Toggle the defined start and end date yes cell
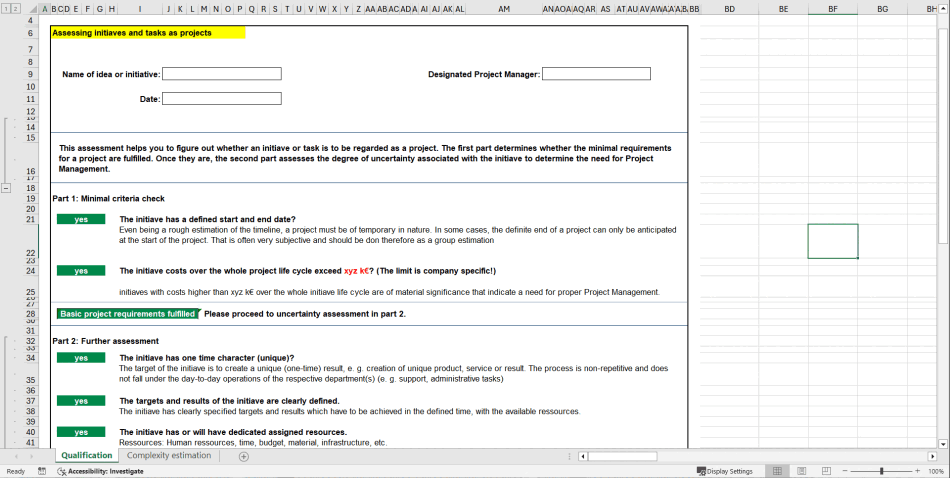950x478 pixels. click(x=81, y=219)
